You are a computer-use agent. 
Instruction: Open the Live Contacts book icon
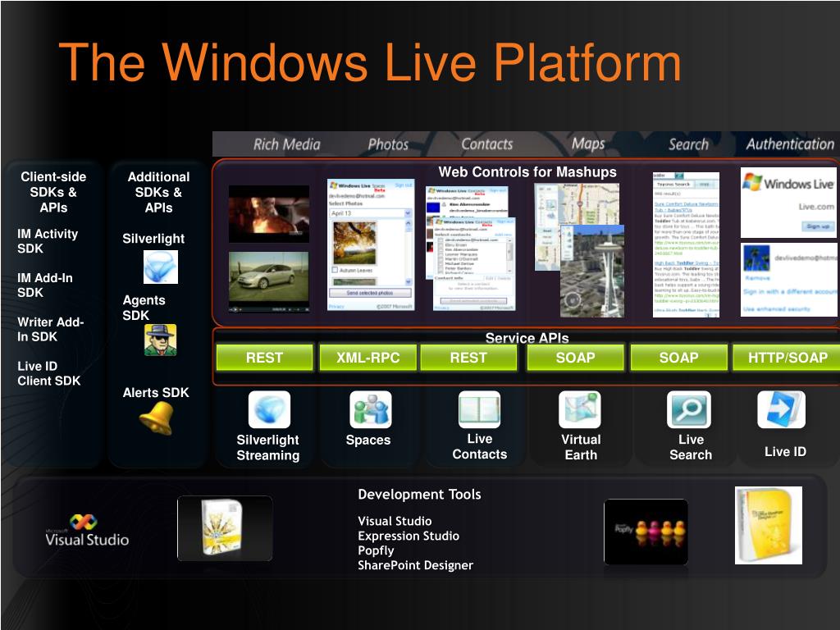point(479,409)
